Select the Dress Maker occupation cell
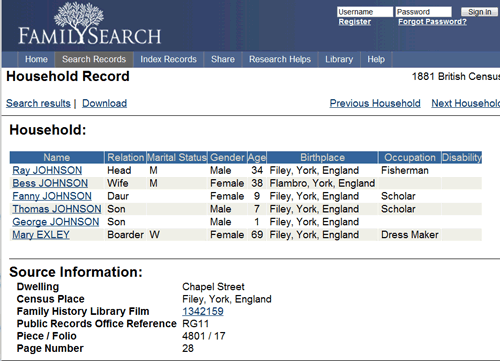The image size is (500, 361). click(x=410, y=235)
